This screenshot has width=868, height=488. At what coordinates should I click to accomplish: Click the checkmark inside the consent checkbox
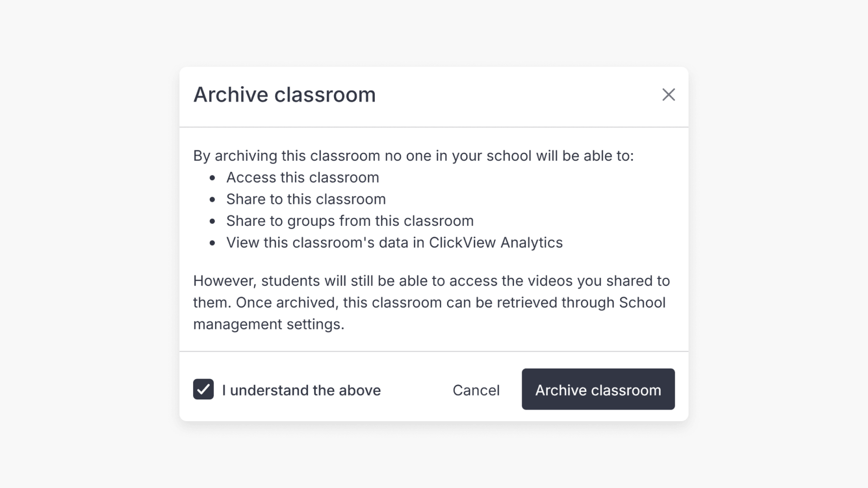click(203, 389)
